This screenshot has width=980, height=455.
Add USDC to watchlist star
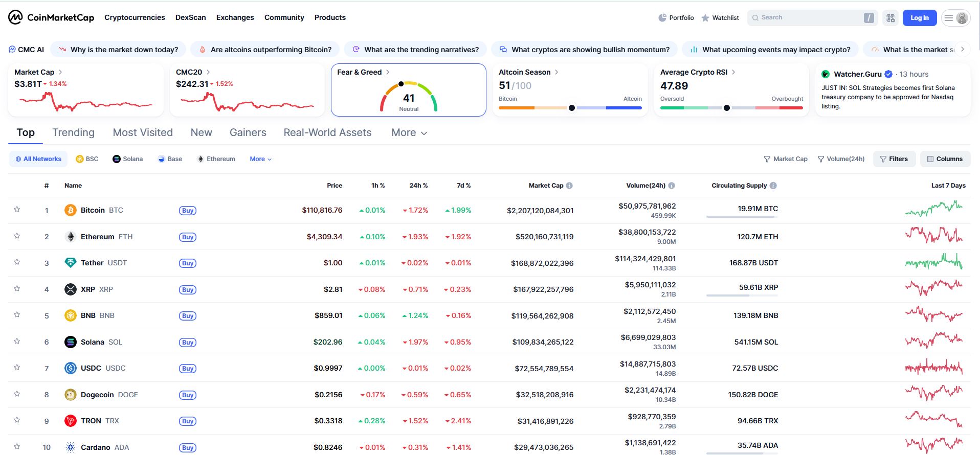(x=17, y=368)
